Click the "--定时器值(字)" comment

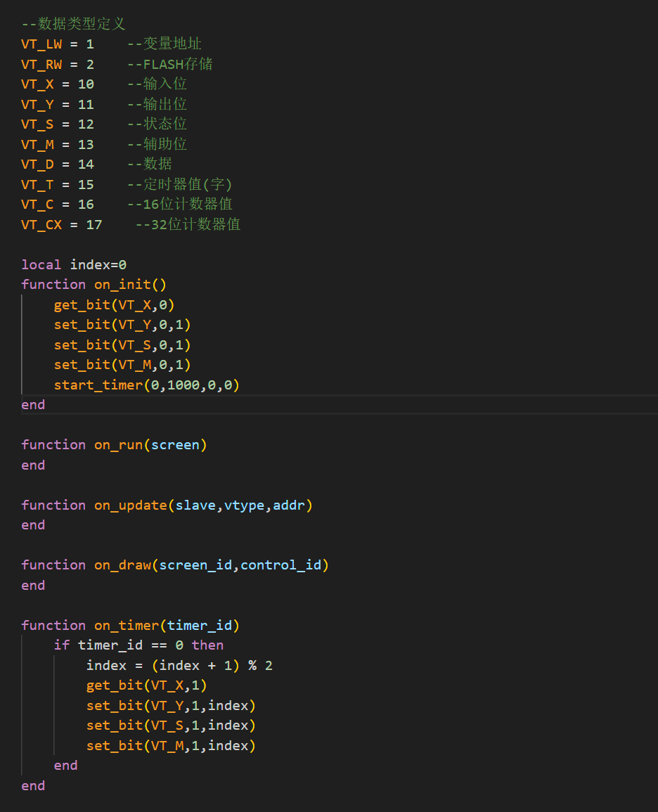pos(179,185)
